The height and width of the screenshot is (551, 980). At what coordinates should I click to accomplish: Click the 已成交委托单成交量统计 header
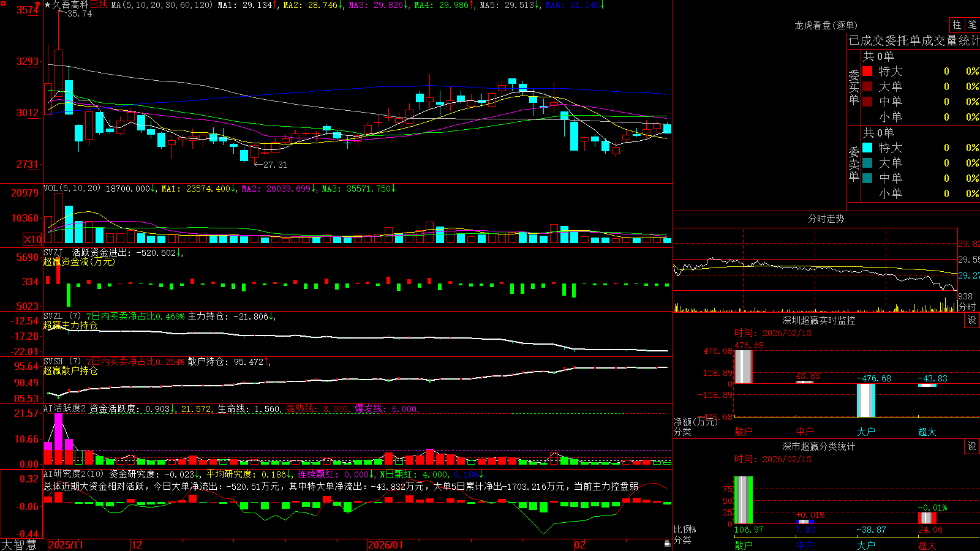tap(914, 40)
